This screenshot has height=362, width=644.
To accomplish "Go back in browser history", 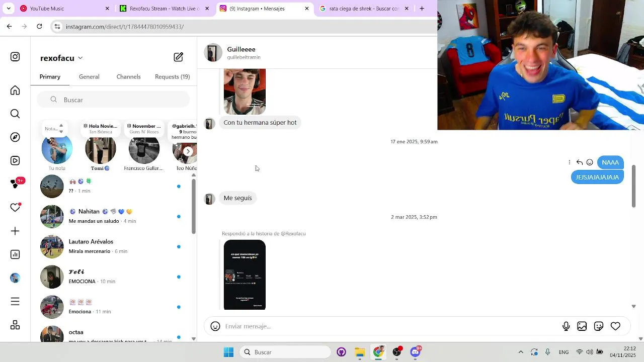I will click(x=9, y=27).
